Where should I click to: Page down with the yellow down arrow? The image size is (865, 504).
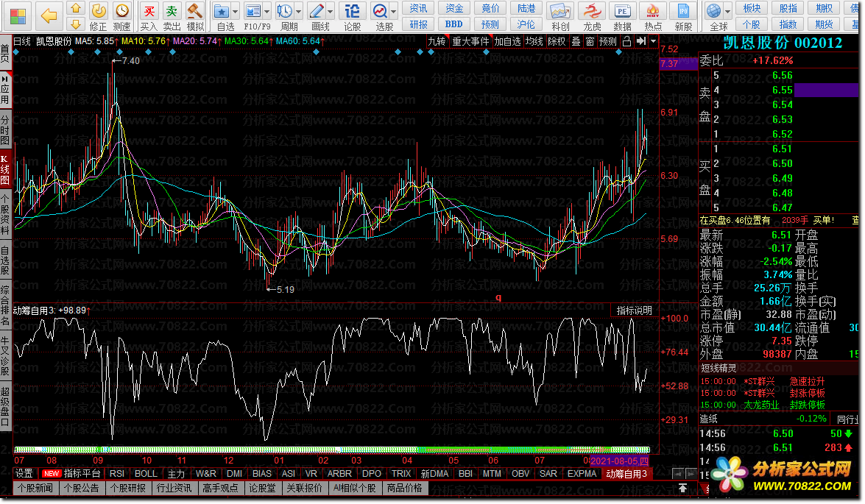(x=76, y=24)
